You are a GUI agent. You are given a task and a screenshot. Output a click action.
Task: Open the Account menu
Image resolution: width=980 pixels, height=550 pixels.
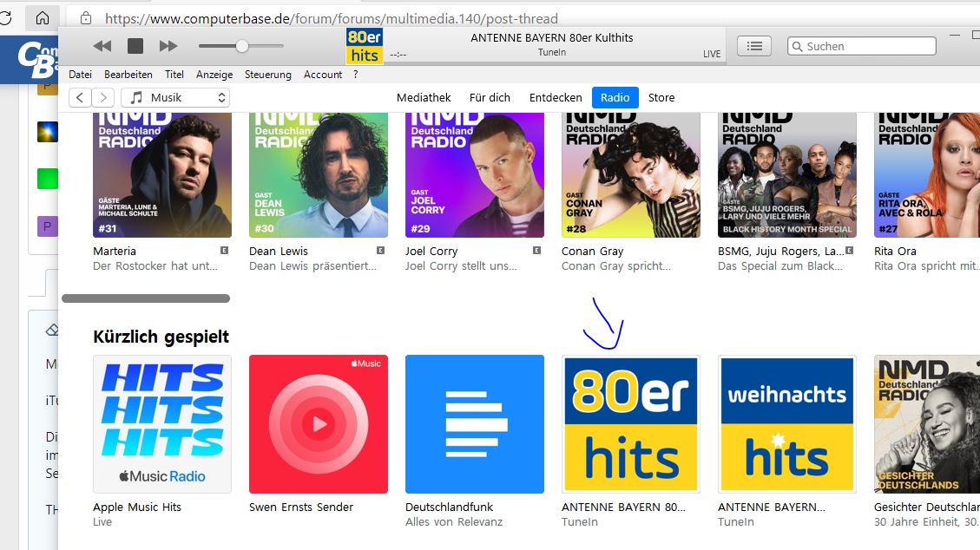pos(323,75)
